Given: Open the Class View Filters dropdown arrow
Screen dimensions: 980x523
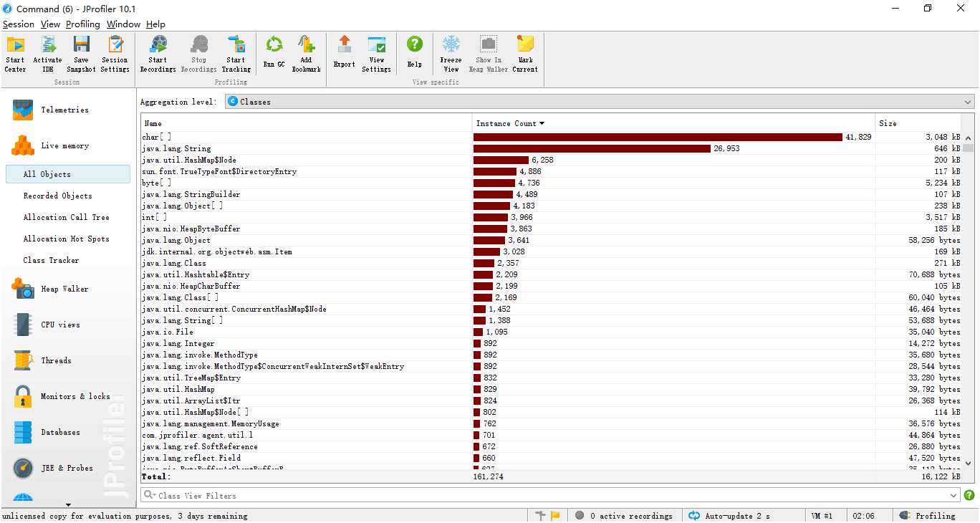Looking at the screenshot, I should coord(953,495).
